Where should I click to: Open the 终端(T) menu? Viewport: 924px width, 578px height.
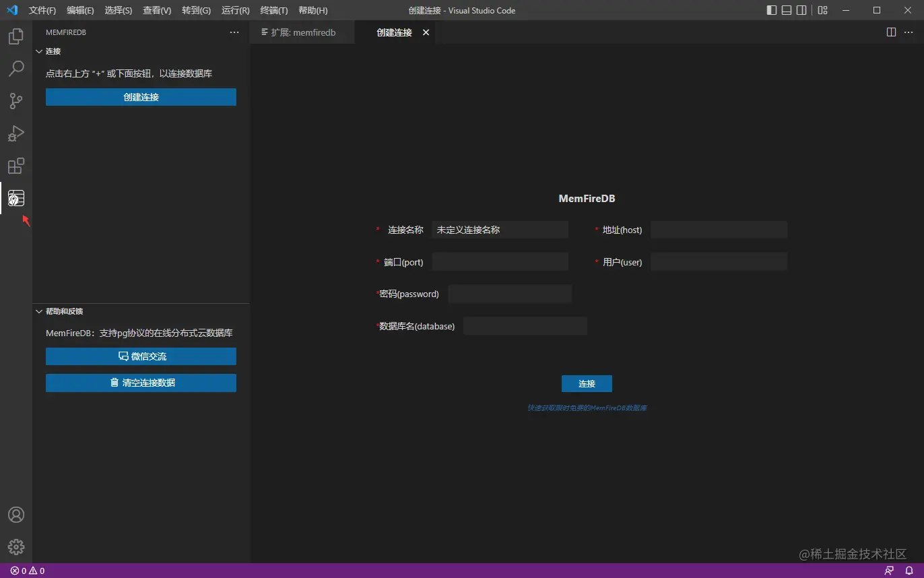273,11
